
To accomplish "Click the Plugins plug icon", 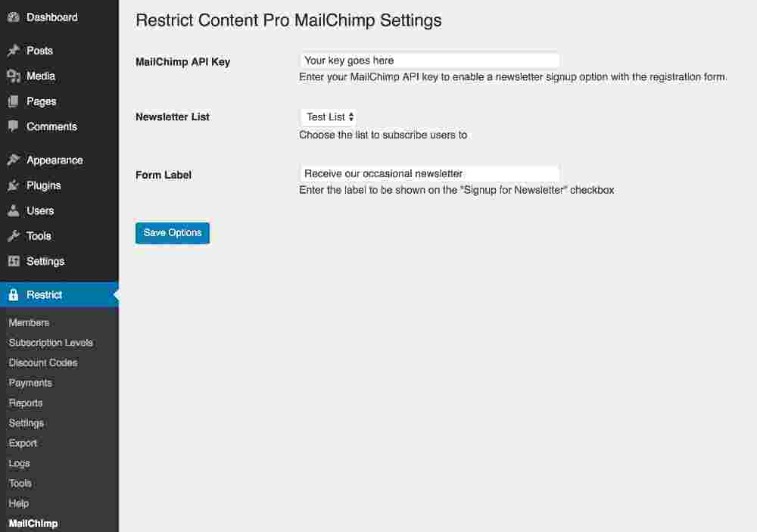I will [x=14, y=185].
